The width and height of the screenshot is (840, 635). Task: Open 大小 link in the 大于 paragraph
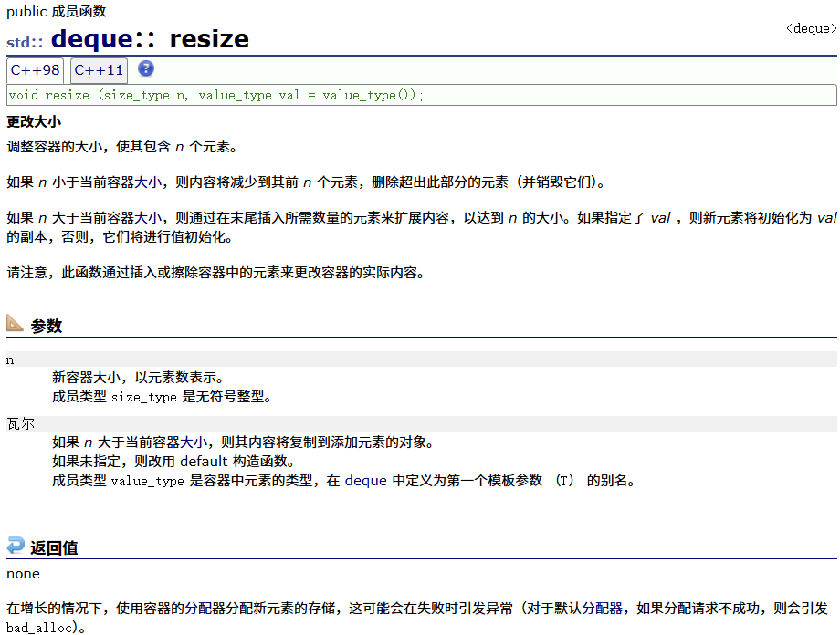pos(148,218)
